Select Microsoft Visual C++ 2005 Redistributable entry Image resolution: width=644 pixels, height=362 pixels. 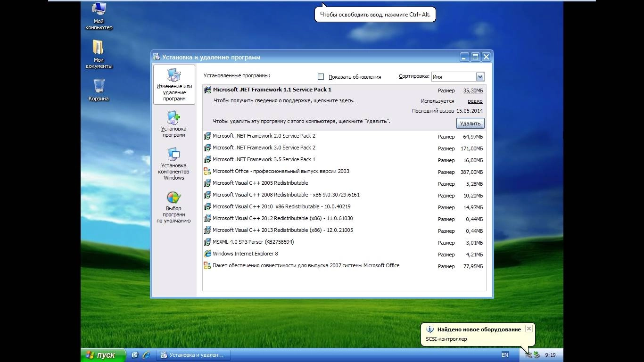tap(344, 183)
